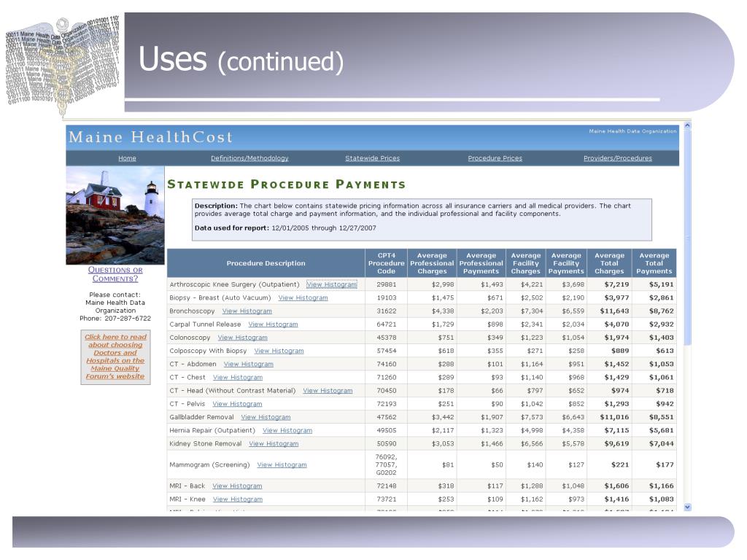The width and height of the screenshot is (747, 560).
Task: Click the $1,166 MRI - Back total payments
Action: tap(662, 486)
